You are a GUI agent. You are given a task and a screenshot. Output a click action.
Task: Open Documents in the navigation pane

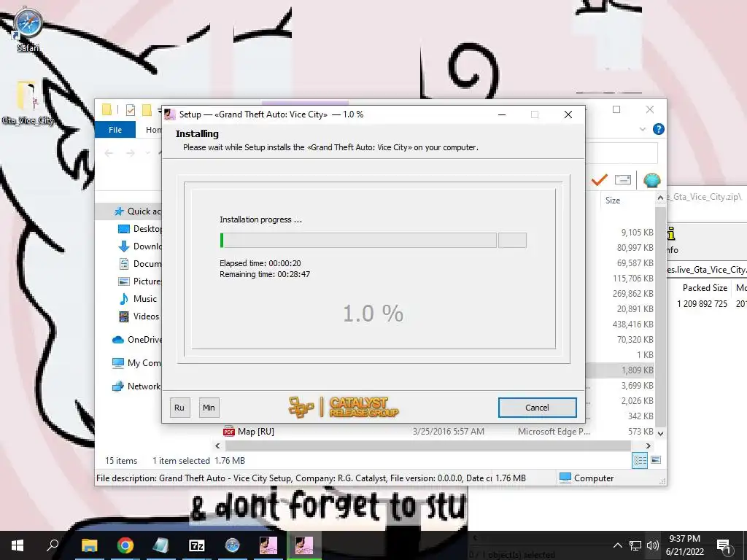(140, 264)
